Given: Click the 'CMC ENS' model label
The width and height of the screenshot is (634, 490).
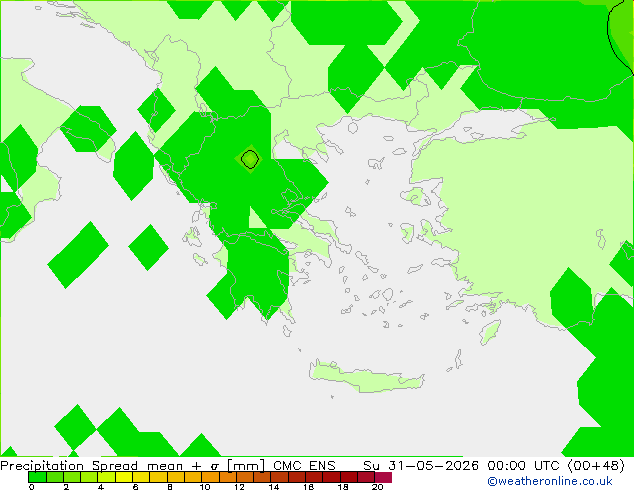Looking at the screenshot, I should (x=304, y=466).
